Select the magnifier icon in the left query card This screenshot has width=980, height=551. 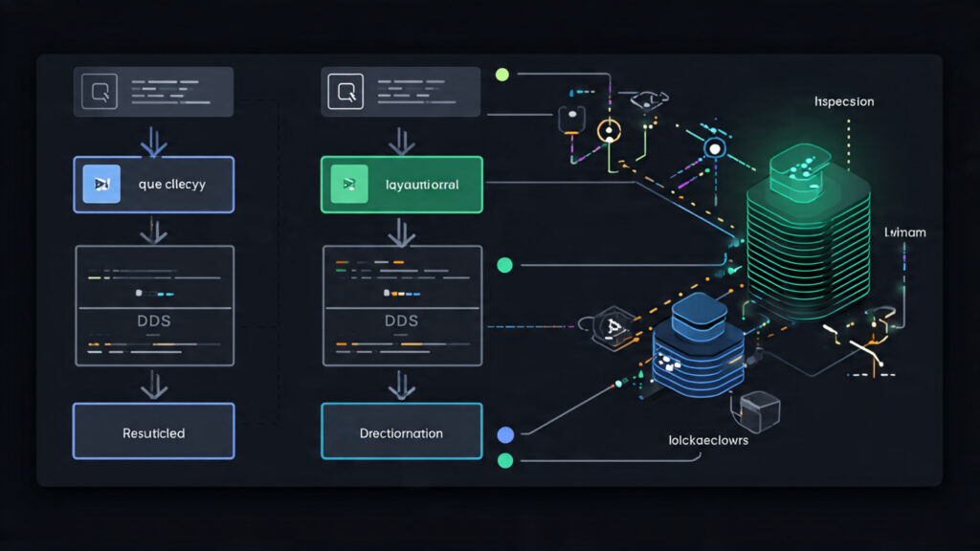[x=99, y=90]
